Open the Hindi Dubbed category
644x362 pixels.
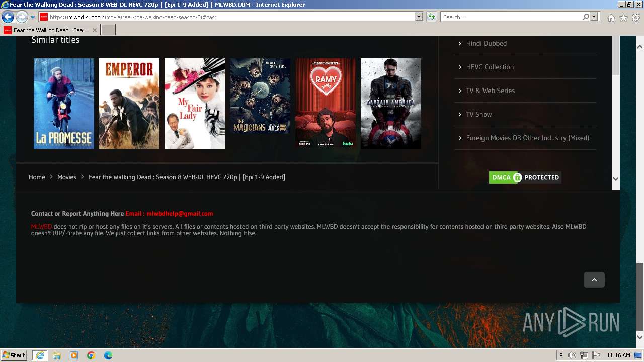click(486, 43)
